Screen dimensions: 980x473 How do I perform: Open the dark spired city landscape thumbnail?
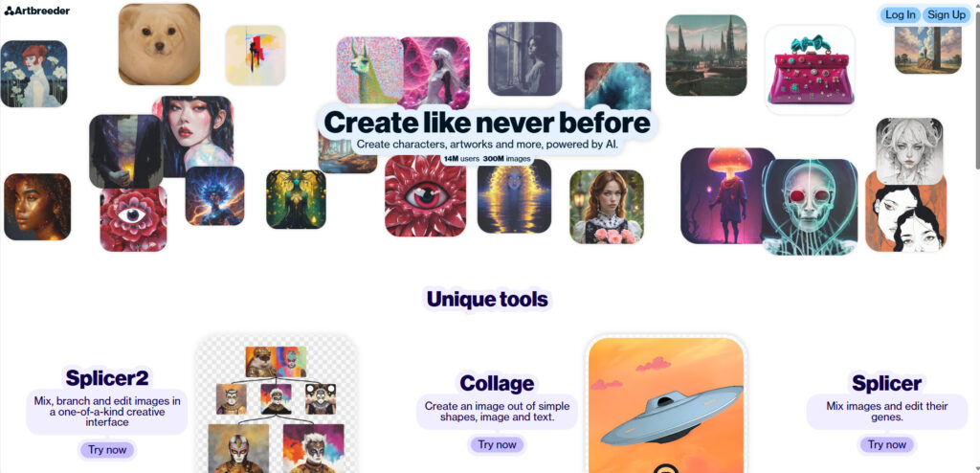[706, 56]
